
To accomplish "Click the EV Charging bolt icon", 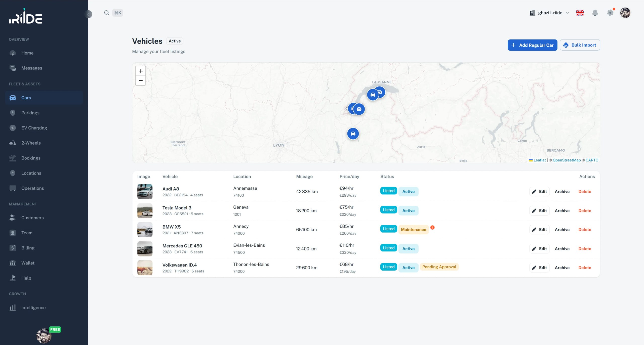I will (x=13, y=128).
